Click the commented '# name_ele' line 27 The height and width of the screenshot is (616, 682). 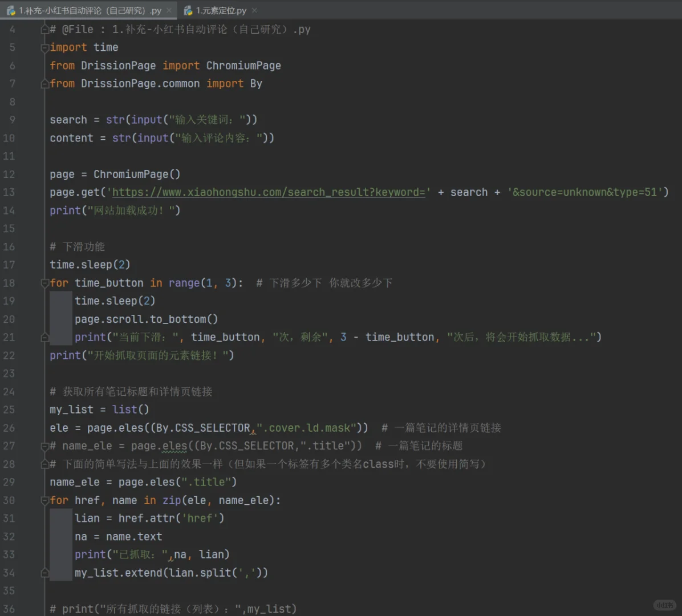(x=255, y=446)
